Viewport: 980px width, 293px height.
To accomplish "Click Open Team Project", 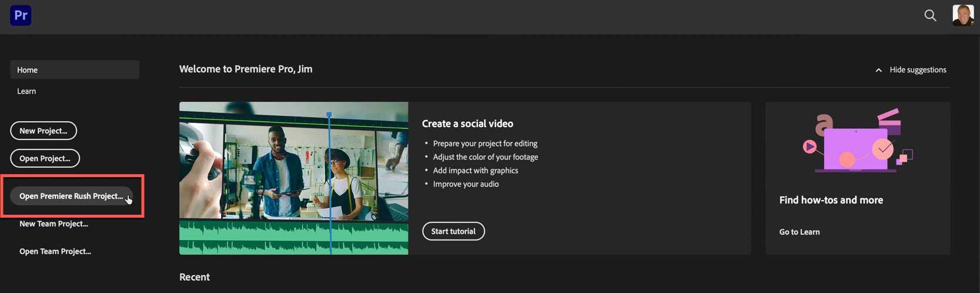I will (x=55, y=251).
